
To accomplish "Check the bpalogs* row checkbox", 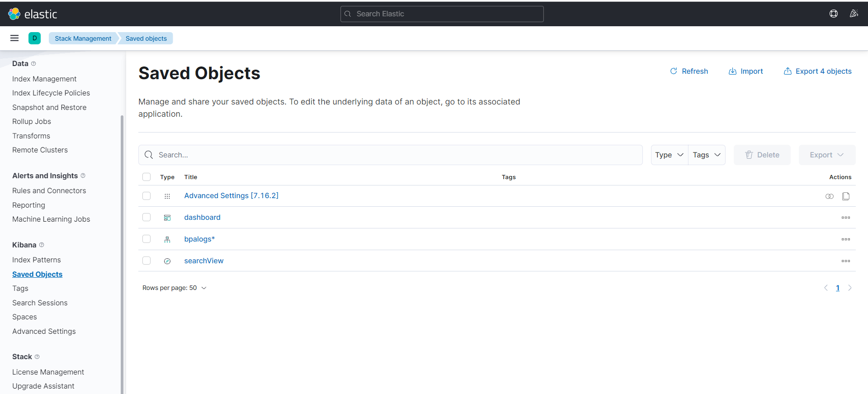I will pyautogui.click(x=146, y=239).
